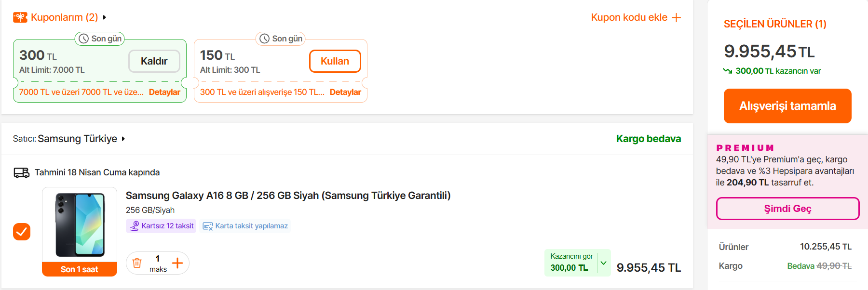Open Detaylar for the 150 TL coupon
The image size is (868, 290).
pyautogui.click(x=345, y=92)
